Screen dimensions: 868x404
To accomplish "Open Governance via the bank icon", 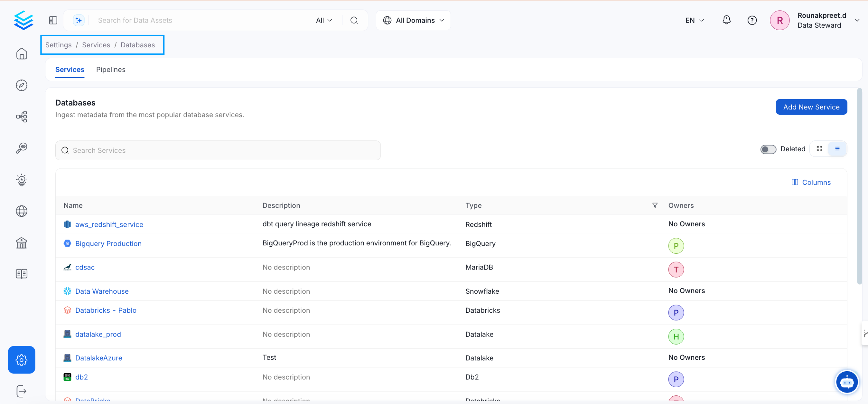I will [21, 243].
